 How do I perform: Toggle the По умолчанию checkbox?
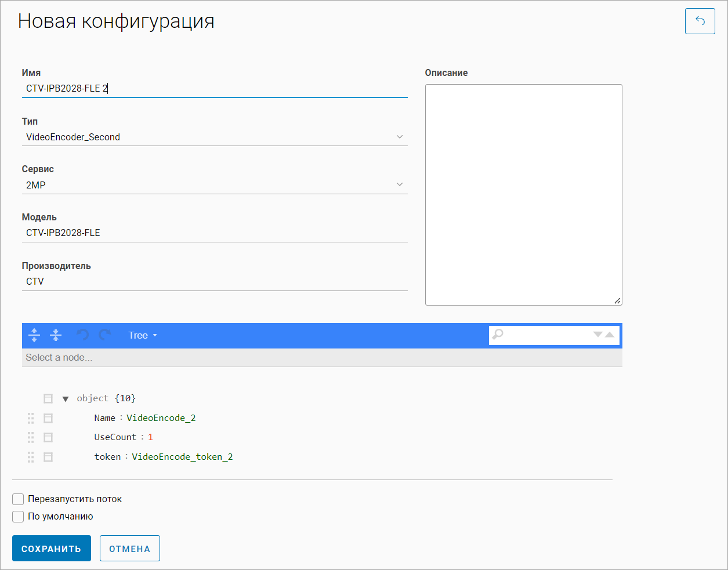point(18,517)
